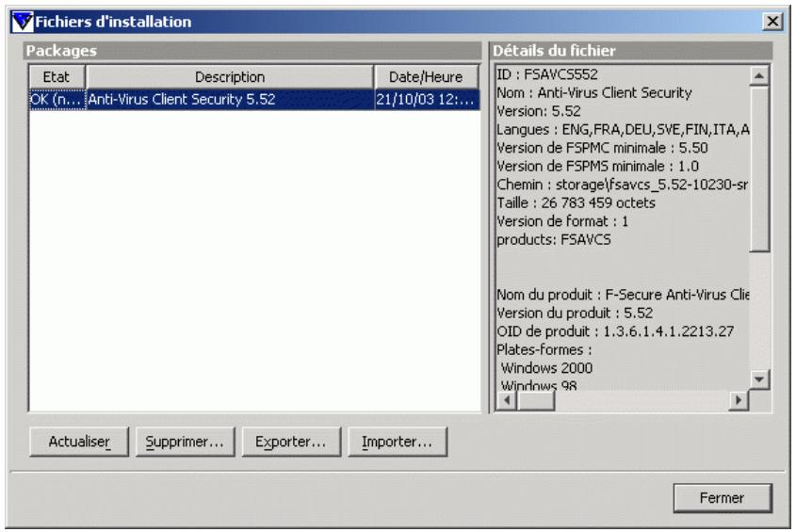Click the details horizontal scroll-left arrow
The width and height of the screenshot is (796, 532).
point(506,400)
